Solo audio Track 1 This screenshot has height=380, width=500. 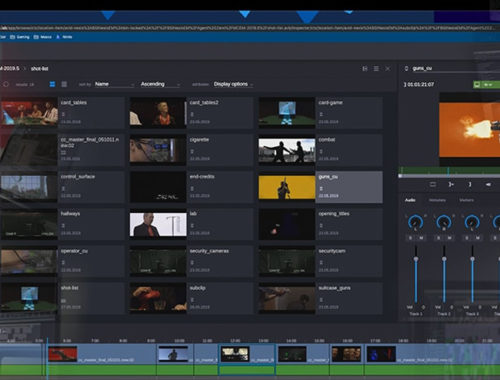[x=410, y=238]
